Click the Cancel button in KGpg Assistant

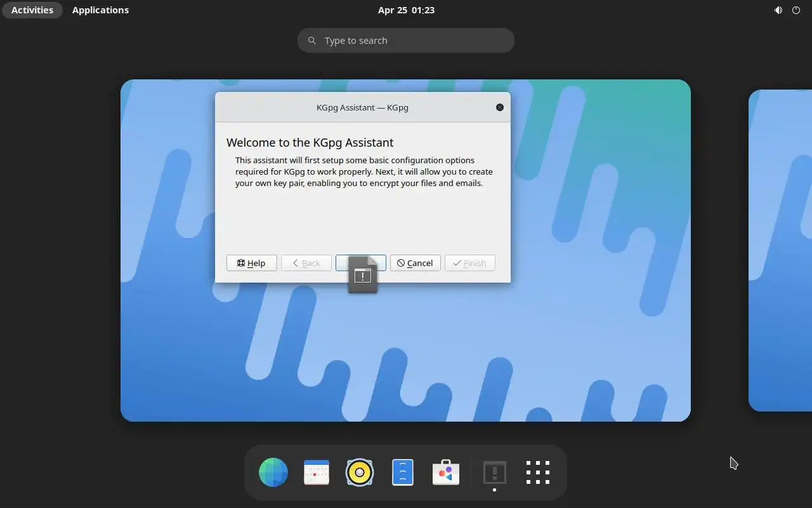(x=415, y=263)
